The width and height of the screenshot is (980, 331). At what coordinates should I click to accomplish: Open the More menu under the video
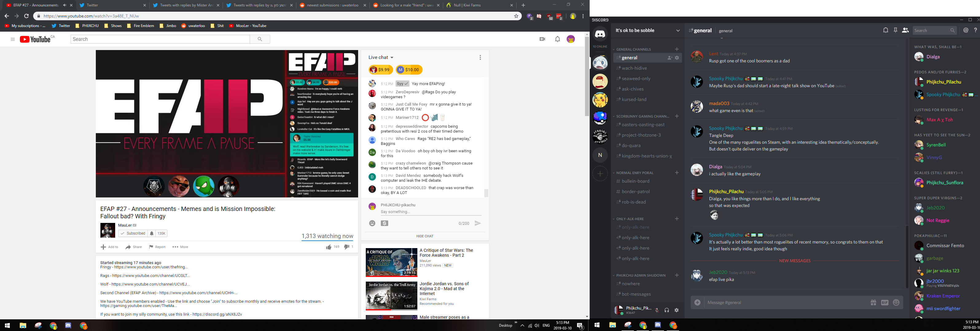point(180,247)
